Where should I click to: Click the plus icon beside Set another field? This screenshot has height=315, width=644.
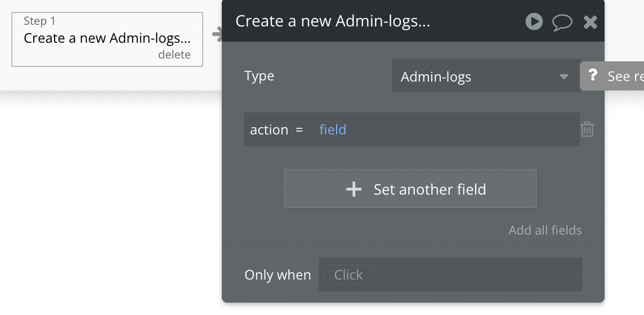coord(354,190)
